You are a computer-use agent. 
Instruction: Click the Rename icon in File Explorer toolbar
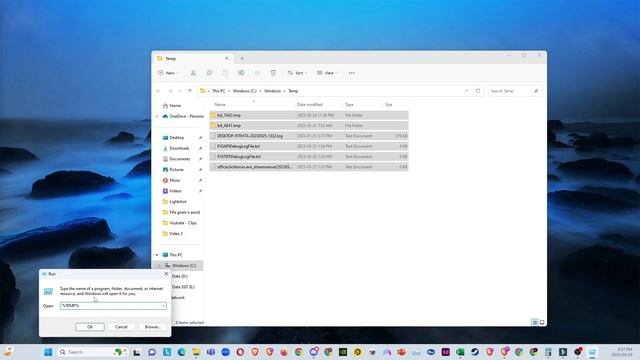click(241, 73)
